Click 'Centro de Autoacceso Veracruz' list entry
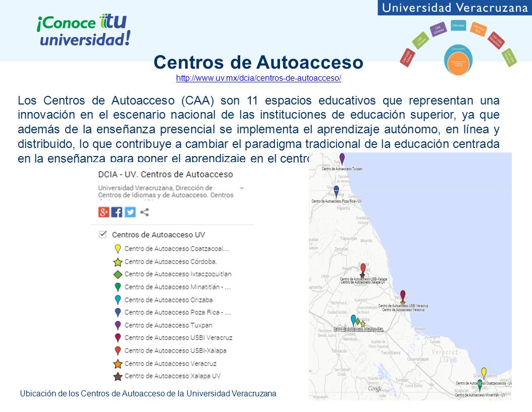532x412 pixels. (x=170, y=364)
